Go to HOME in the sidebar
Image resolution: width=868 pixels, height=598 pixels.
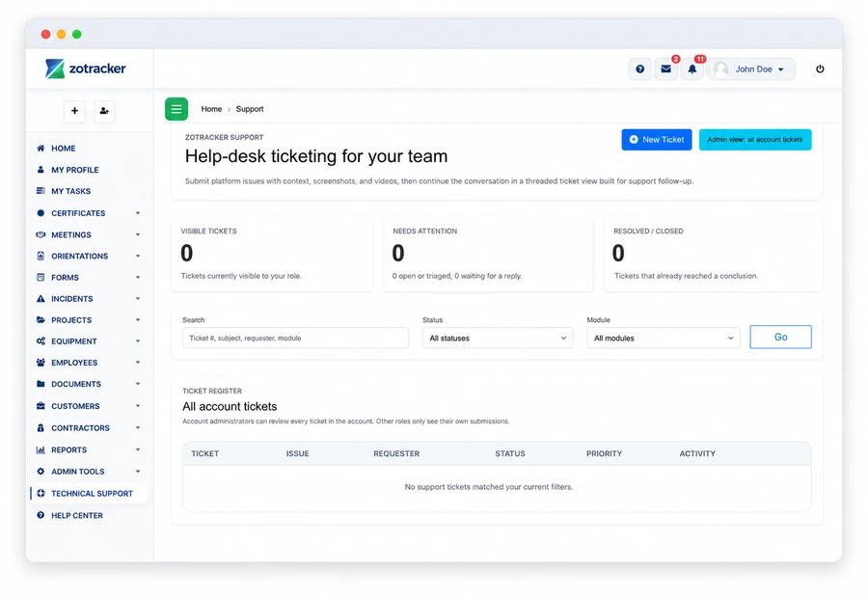(64, 149)
